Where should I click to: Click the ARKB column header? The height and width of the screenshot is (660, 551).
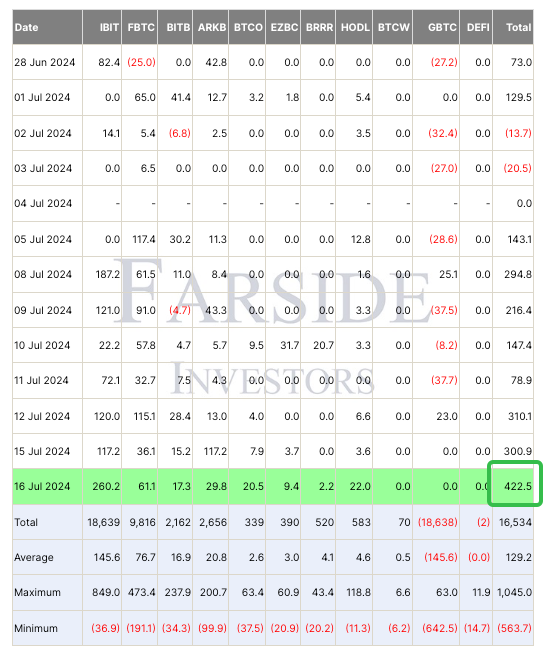point(212,27)
